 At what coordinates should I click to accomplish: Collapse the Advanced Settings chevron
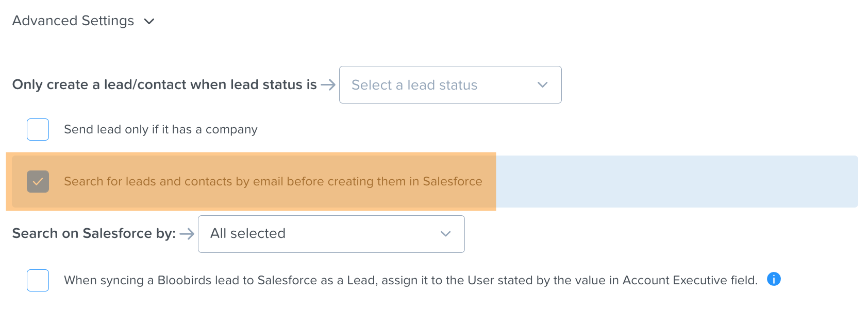pos(149,21)
